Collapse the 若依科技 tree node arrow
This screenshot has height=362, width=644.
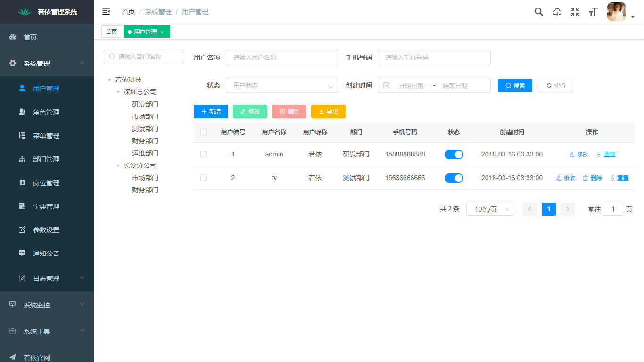coord(110,80)
